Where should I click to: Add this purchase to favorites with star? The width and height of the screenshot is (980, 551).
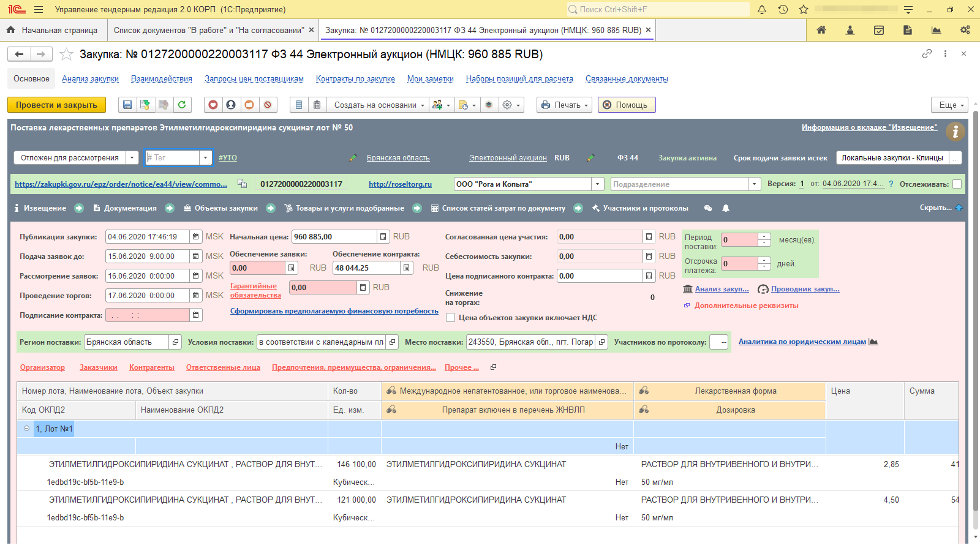pos(66,54)
